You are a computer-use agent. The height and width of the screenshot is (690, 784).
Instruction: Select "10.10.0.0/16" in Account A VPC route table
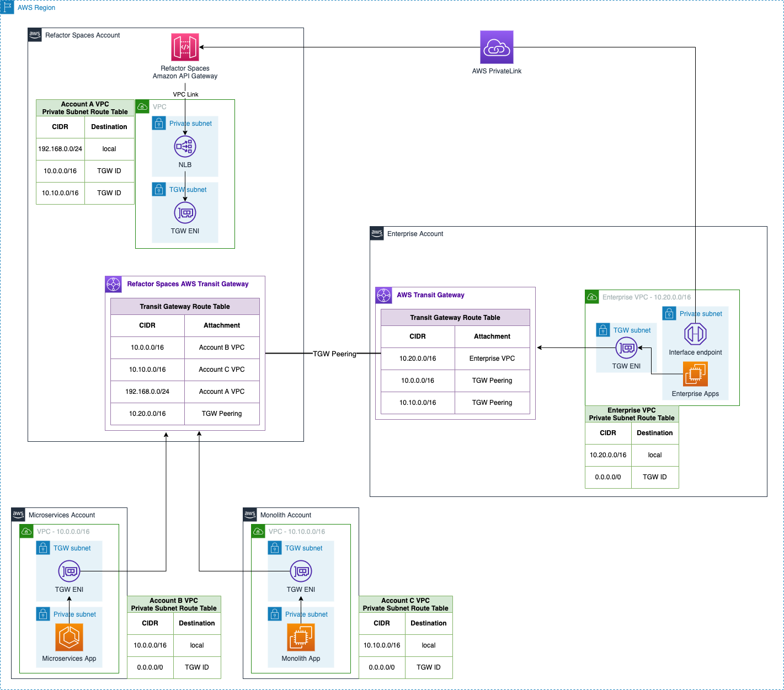coord(60,193)
